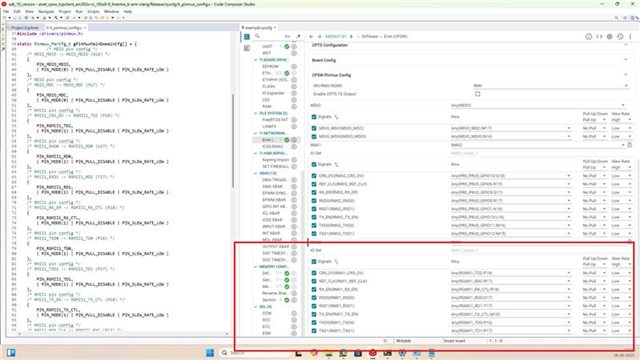Select the example.syscfg editor tab
The width and height of the screenshot is (640, 360).
(259, 28)
